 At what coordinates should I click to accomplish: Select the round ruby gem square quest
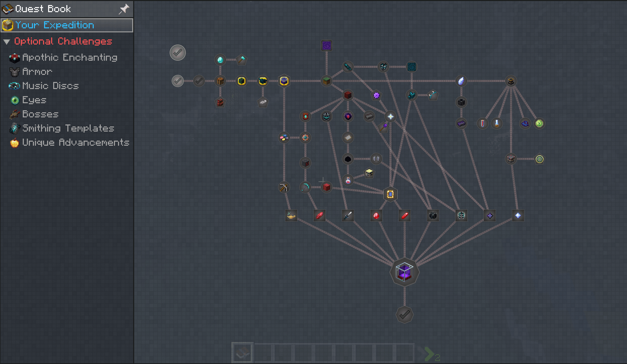pyautogui.click(x=376, y=216)
